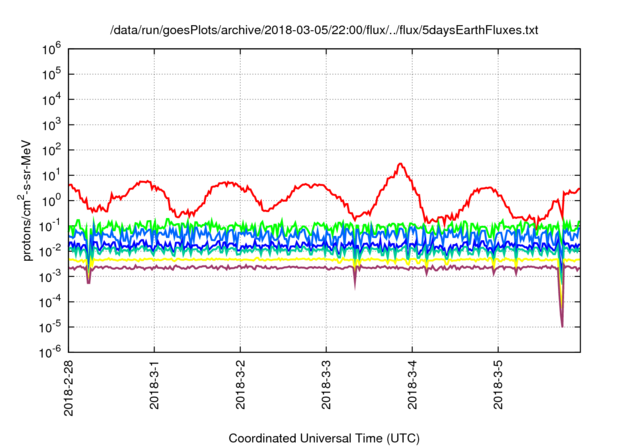Click the protons/cm²-s-sr-MeV axis title
The width and height of the screenshot is (640, 448).
(25, 201)
